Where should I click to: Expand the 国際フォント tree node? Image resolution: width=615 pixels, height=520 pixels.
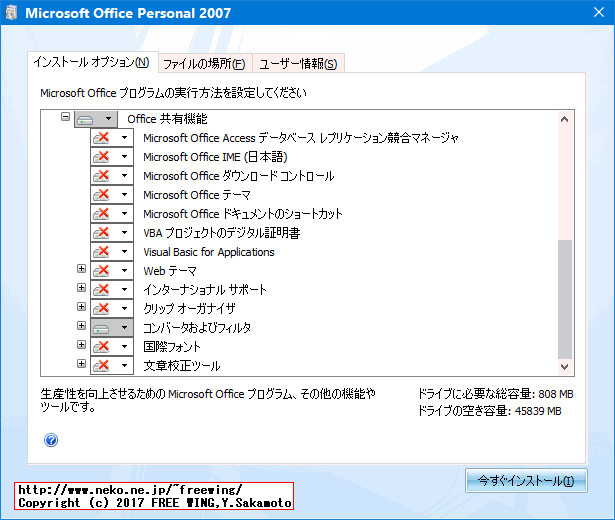click(x=81, y=345)
